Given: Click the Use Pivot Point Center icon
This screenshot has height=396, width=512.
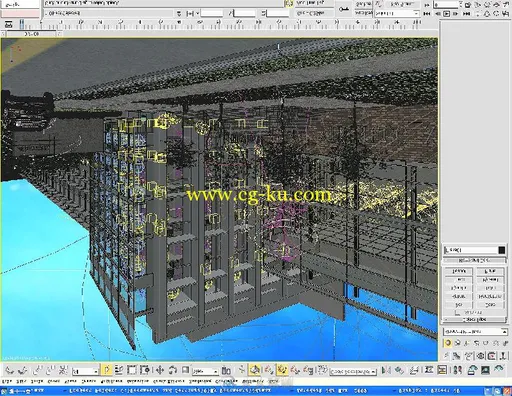Looking at the screenshot, I should point(226,370).
